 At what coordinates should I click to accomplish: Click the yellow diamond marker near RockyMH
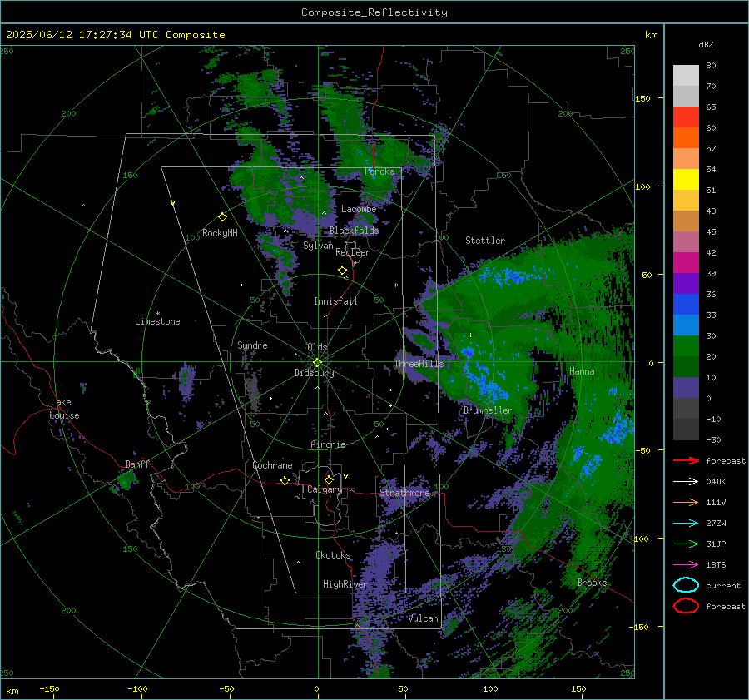pos(222,217)
